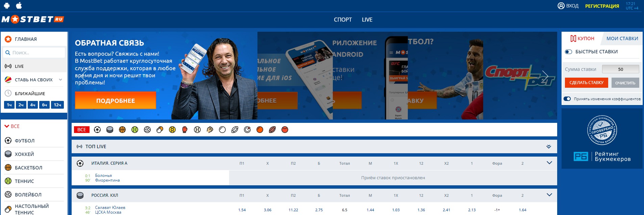Viewport: 644px width, 215px height.
Task: Filter nearest events by 12ч
Action: point(57,105)
